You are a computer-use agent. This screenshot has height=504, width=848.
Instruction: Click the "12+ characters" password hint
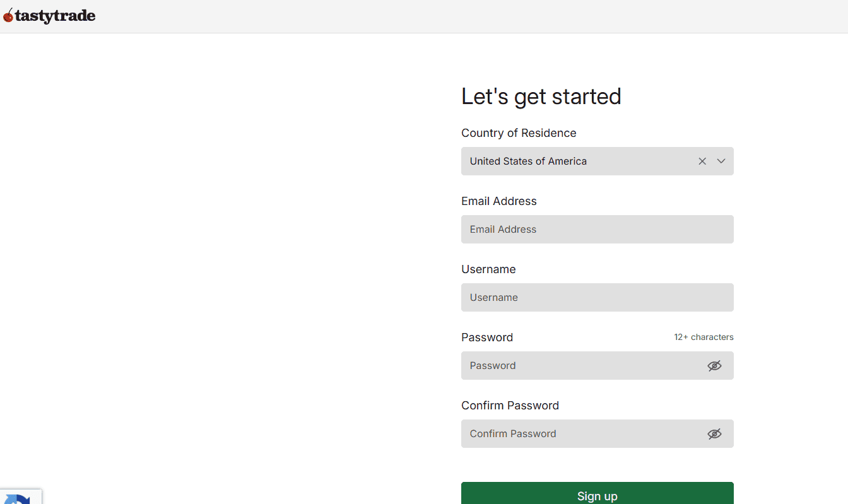[x=704, y=337]
